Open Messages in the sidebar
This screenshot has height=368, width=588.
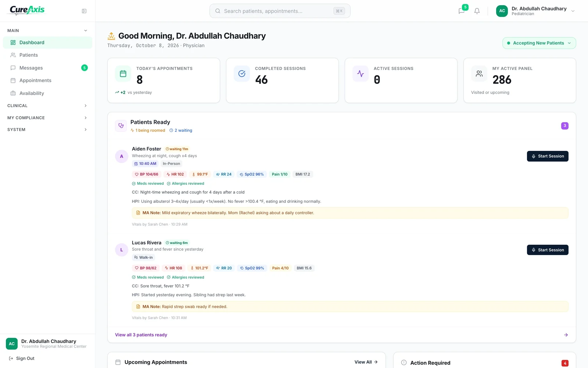(x=47, y=68)
